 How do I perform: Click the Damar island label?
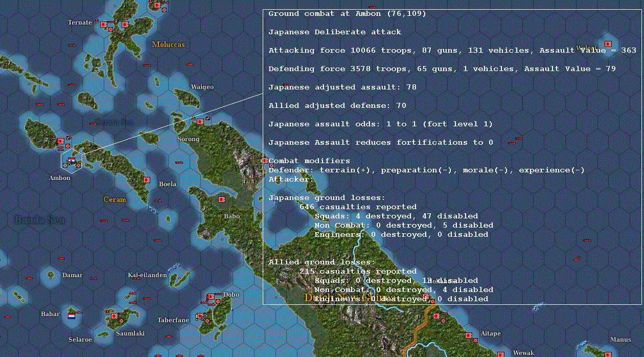(72, 275)
